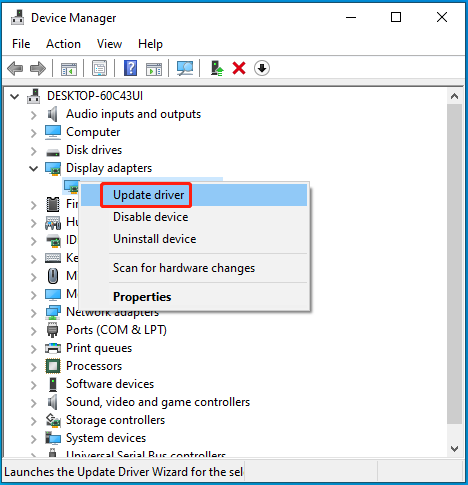
Task: Expand the Ports (COM & LPT) chevron
Action: (x=34, y=331)
